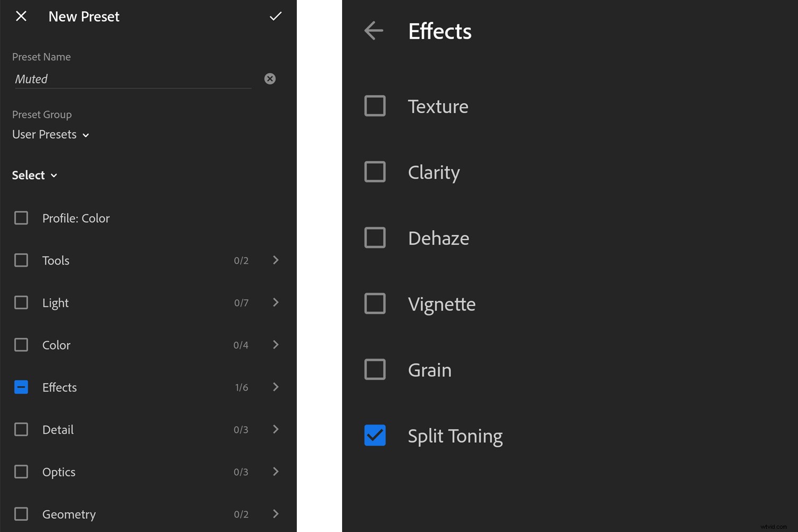Image resolution: width=798 pixels, height=532 pixels.
Task: Open the Effects settings via its chevron
Action: pos(276,387)
